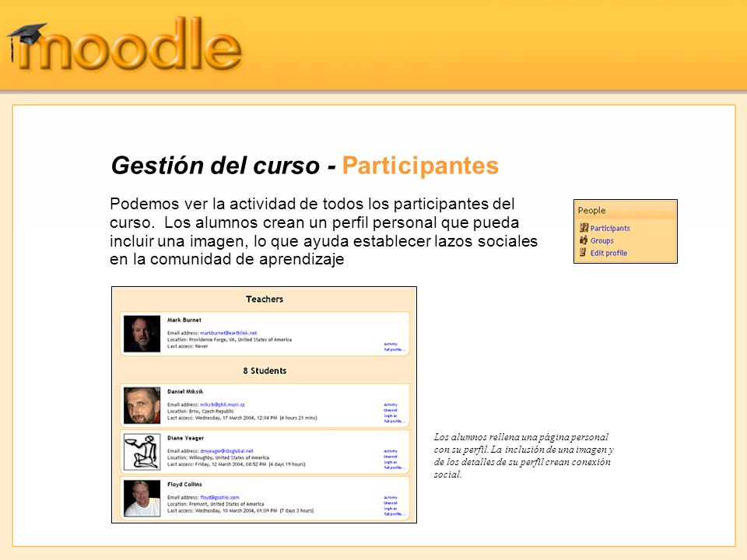Open Full profile for Daniel Miksik

[x=394, y=422]
